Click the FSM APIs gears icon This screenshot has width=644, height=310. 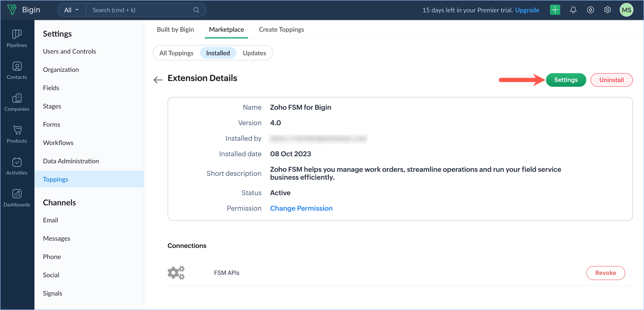[x=176, y=273]
